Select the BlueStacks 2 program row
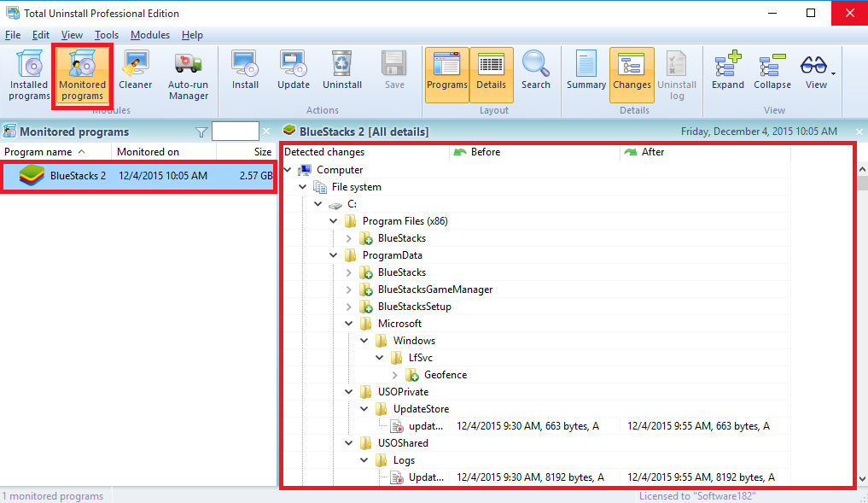 click(138, 176)
